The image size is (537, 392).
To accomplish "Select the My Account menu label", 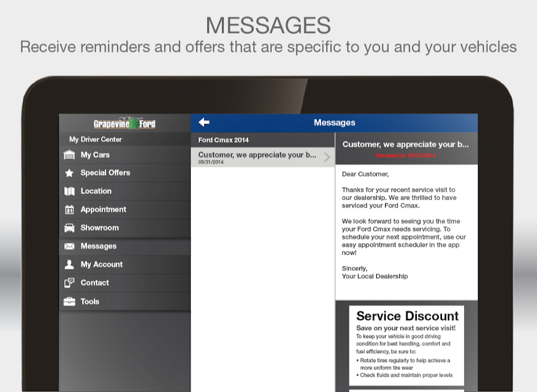I will pos(101,265).
